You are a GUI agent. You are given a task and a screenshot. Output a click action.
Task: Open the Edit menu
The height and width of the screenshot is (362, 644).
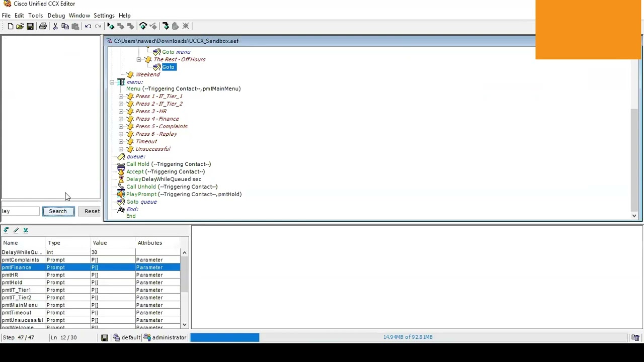[x=19, y=16]
